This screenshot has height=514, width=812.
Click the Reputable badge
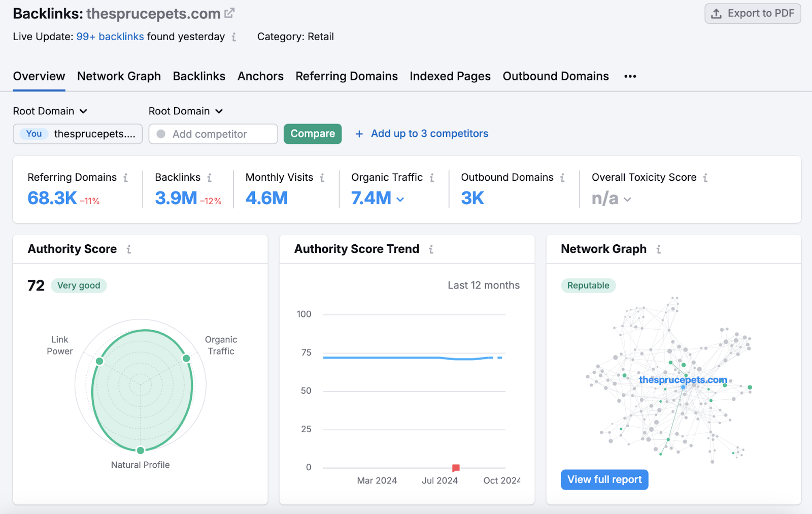tap(588, 285)
